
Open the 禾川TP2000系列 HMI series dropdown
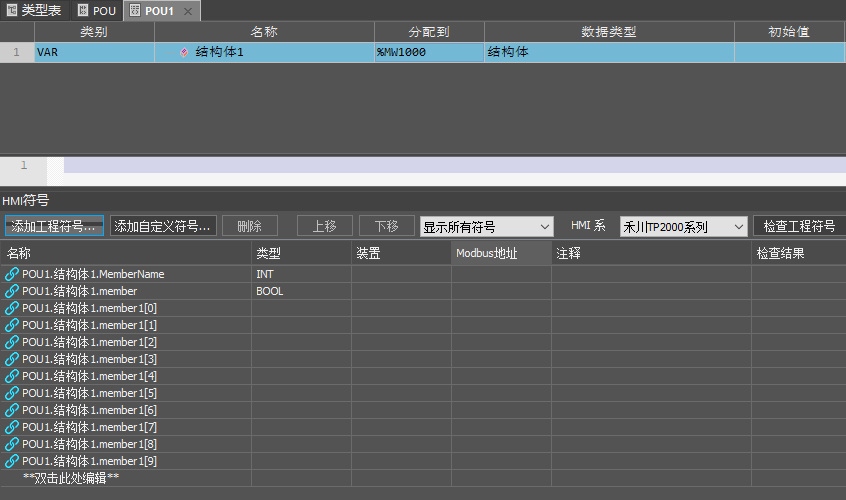click(683, 227)
